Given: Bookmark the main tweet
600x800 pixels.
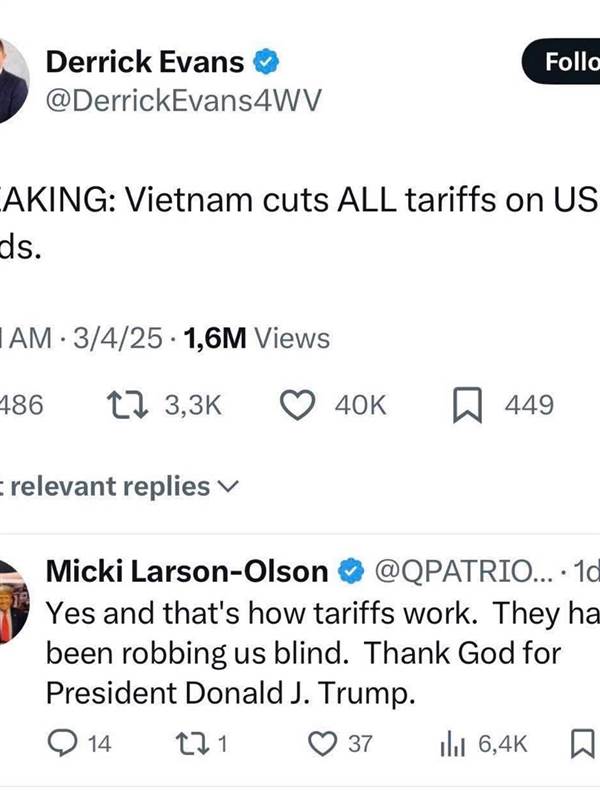Looking at the screenshot, I should pos(467,406).
